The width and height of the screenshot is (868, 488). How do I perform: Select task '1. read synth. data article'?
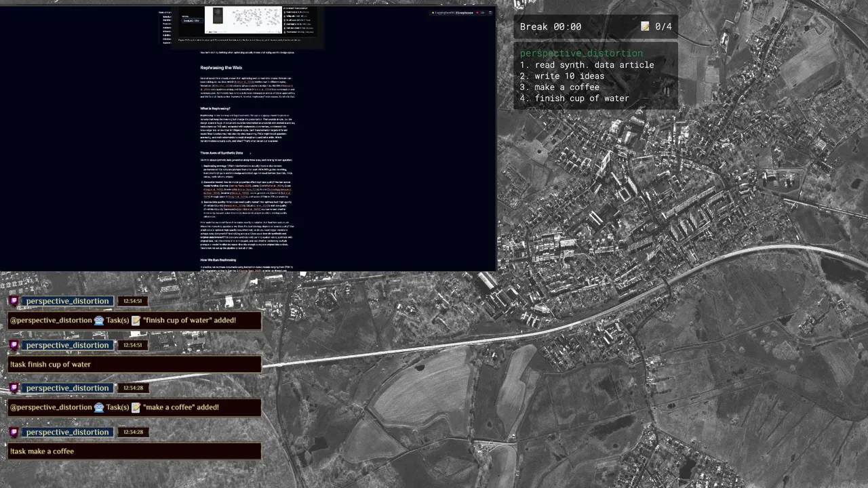coord(587,65)
